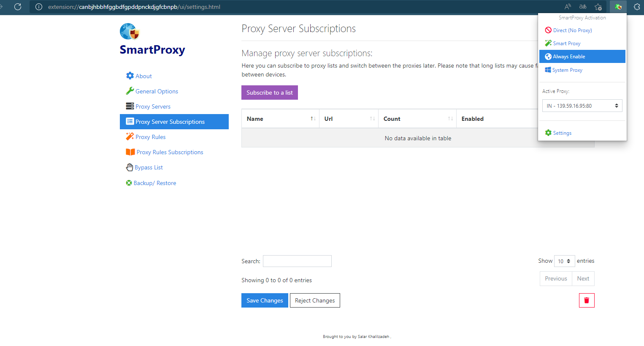Viewport: 644px width, 346px height.
Task: Click the browser refresh button
Action: (x=18, y=7)
